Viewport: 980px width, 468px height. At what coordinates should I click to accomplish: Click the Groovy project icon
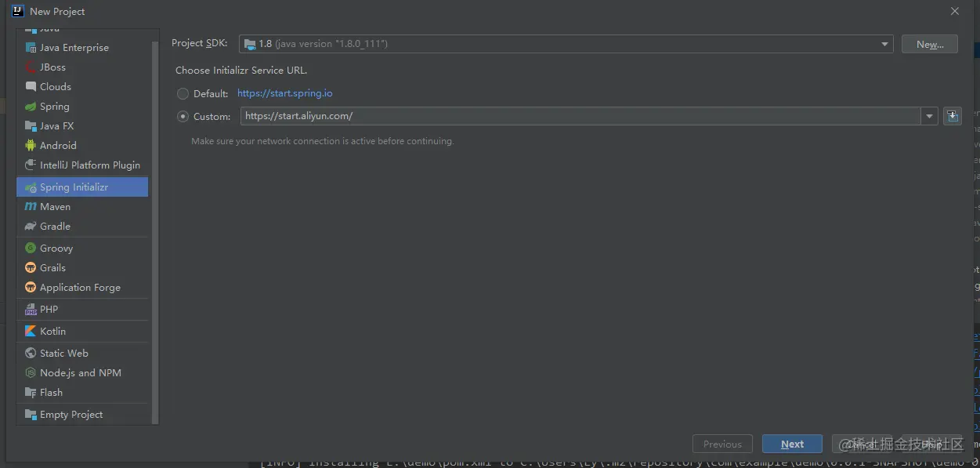pyautogui.click(x=31, y=249)
